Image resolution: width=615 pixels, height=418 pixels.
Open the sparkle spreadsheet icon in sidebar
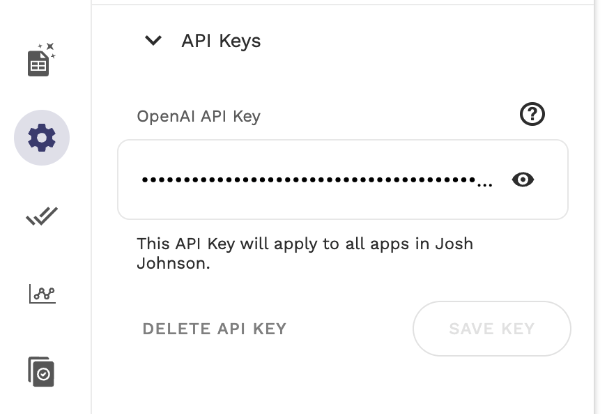click(x=40, y=61)
